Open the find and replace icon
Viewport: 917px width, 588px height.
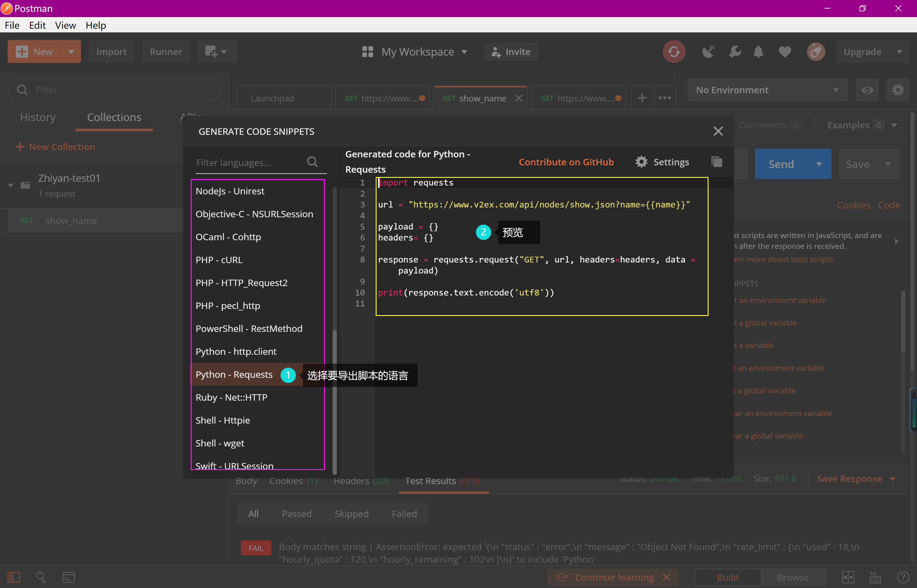[40, 577]
